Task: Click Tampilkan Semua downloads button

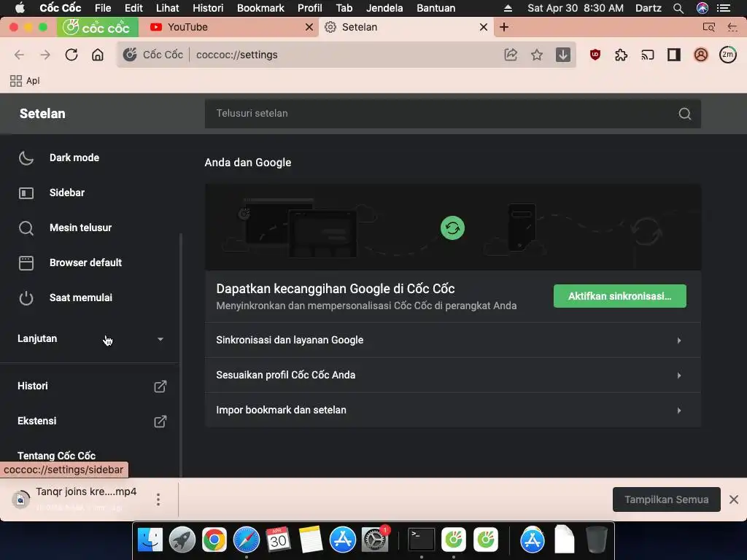Action: [667, 499]
